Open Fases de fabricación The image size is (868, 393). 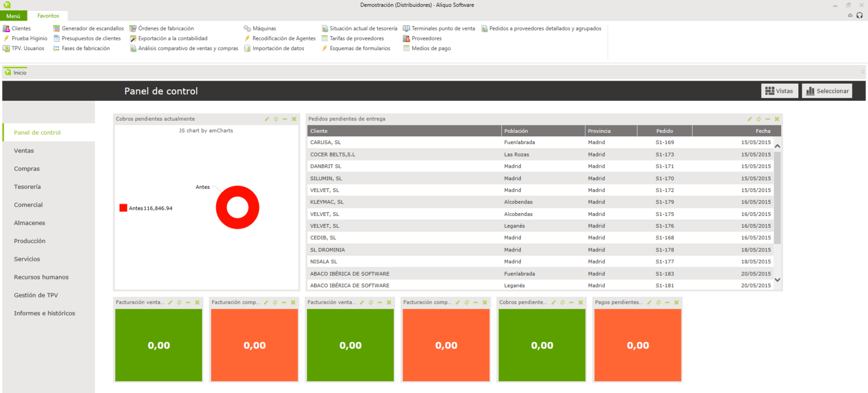point(82,48)
